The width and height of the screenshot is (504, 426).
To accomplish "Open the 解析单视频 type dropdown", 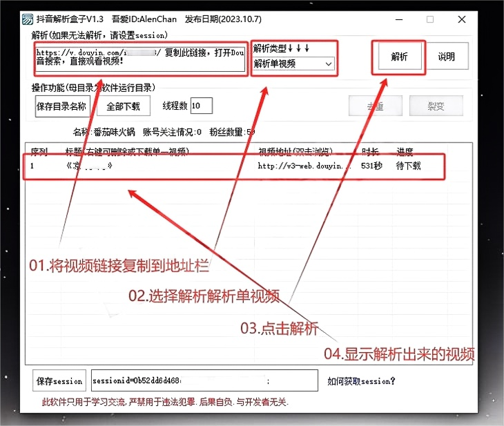I will point(294,64).
